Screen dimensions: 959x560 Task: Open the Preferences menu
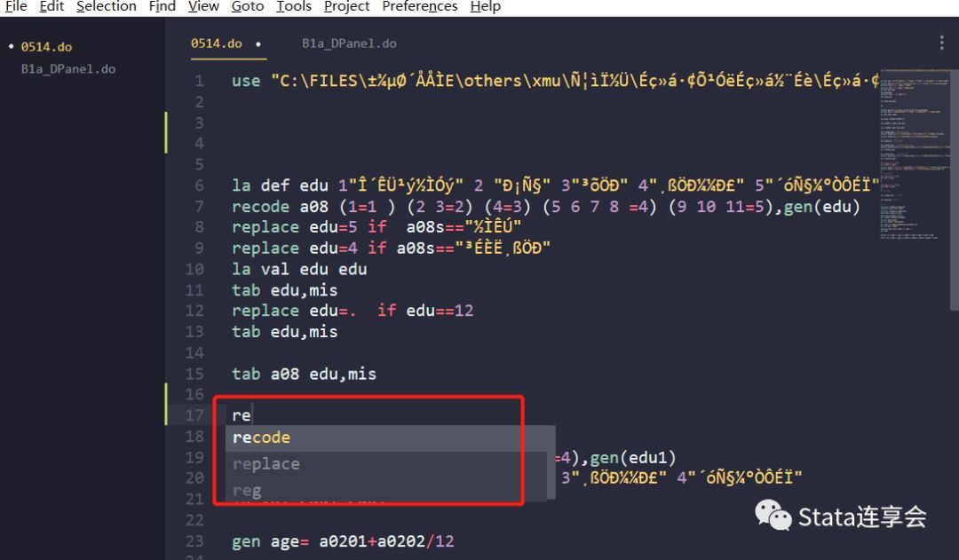[418, 7]
